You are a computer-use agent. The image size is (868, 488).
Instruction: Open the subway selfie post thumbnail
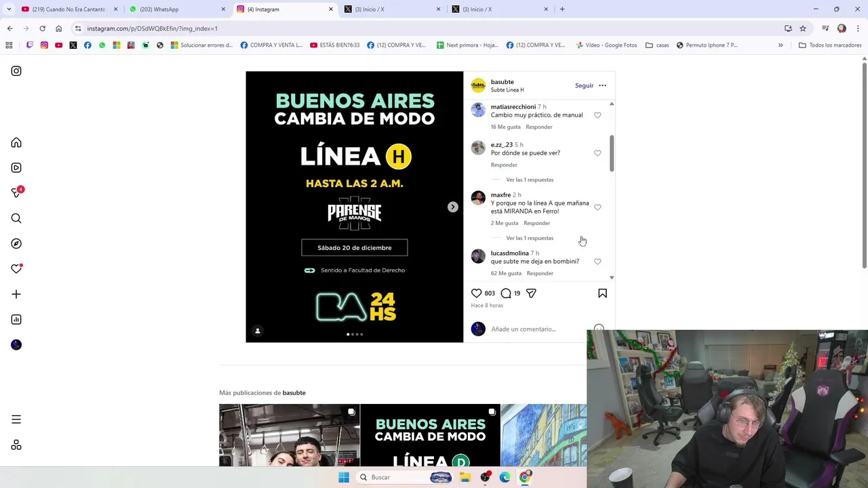(290, 435)
